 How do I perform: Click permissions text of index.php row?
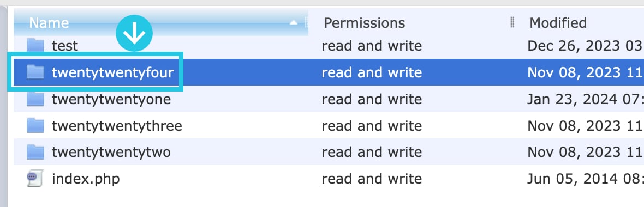click(372, 179)
